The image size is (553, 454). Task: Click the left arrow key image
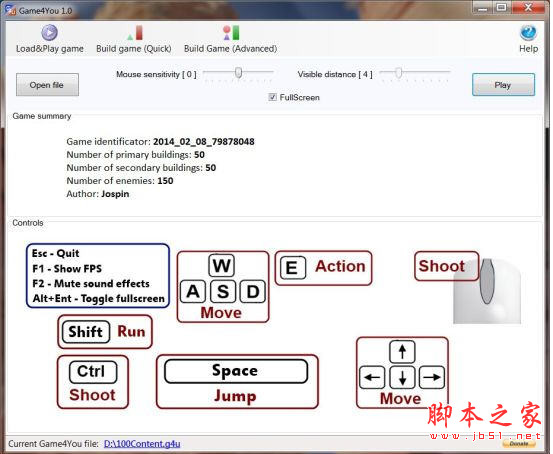372,377
